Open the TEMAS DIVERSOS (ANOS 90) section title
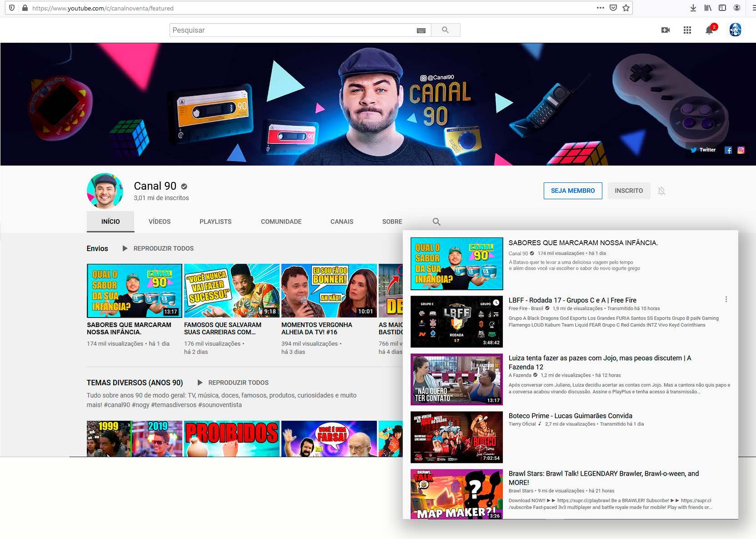Image resolution: width=756 pixels, height=539 pixels. click(135, 383)
